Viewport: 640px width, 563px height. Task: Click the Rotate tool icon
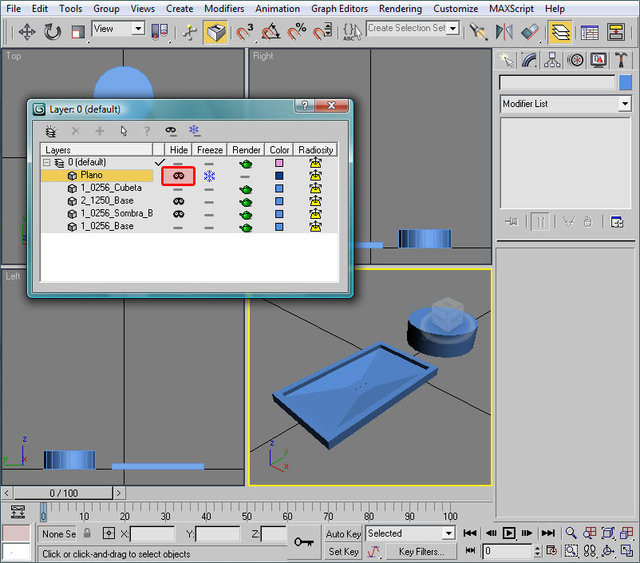click(52, 33)
